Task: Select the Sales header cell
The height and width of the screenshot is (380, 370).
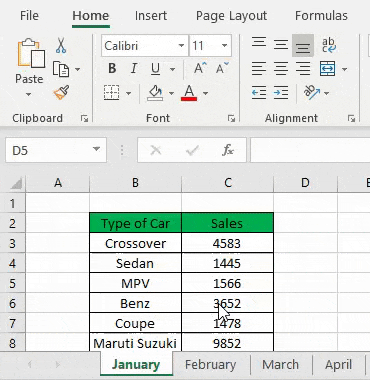Action: [227, 223]
